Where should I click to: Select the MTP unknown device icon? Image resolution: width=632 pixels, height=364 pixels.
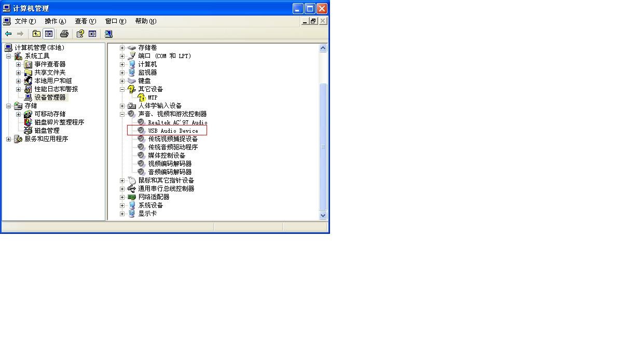coord(141,97)
